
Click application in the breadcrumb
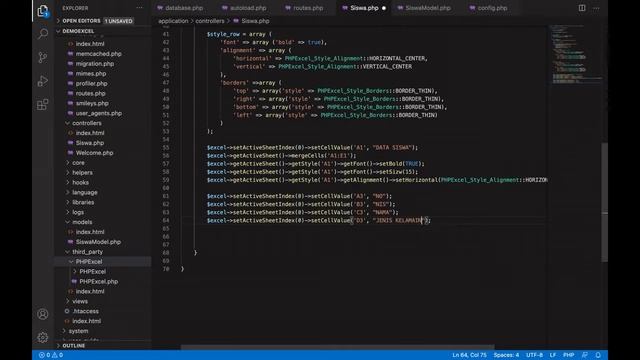coord(173,21)
